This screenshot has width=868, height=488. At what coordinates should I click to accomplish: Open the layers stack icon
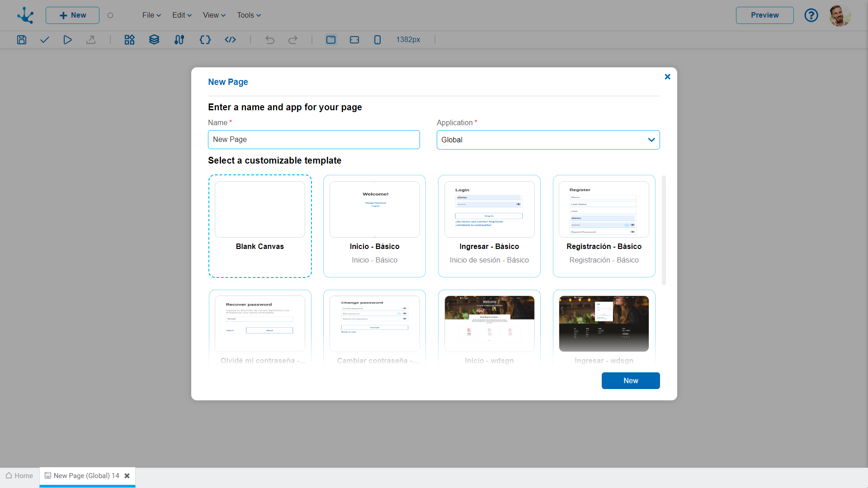click(154, 40)
